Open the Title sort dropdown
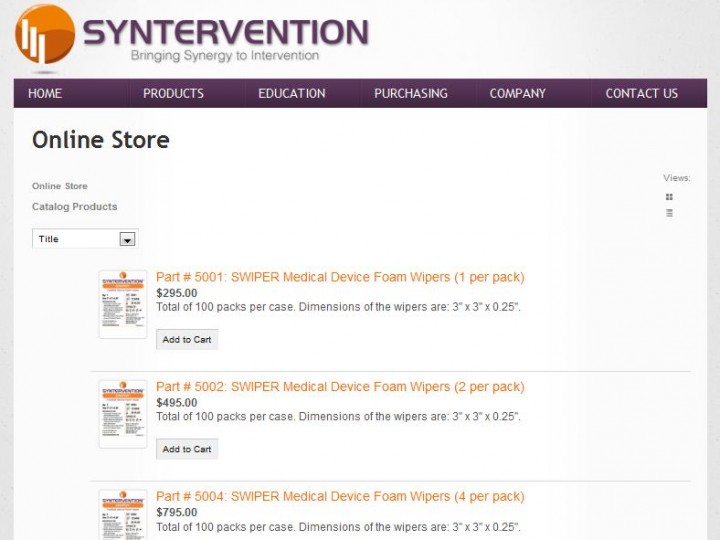Viewport: 720px width, 540px height. point(85,239)
